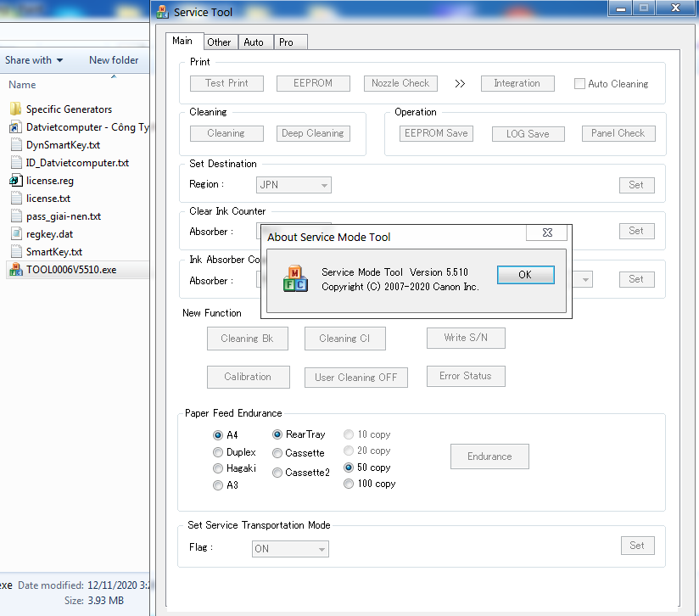
Task: Click the Nozzle Check button
Action: [x=400, y=83]
